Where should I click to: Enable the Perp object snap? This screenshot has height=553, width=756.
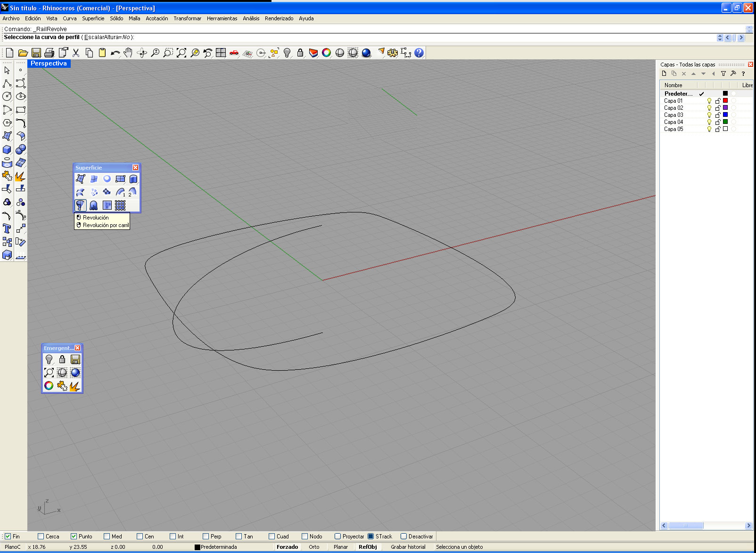205,537
